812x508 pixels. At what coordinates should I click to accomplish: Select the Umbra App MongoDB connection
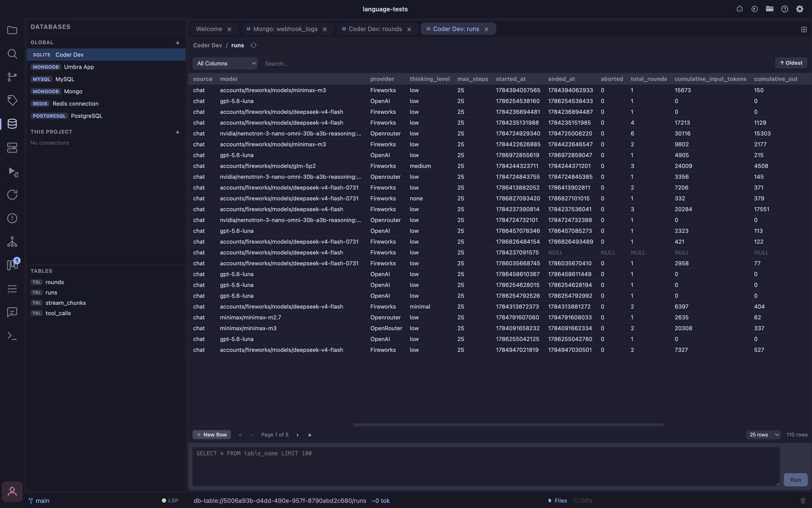tap(106, 67)
